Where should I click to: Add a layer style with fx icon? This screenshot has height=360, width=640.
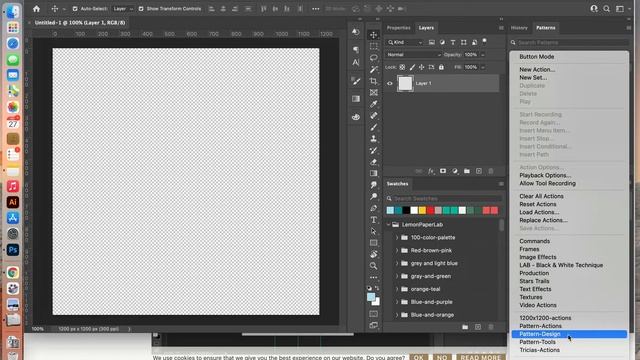click(x=431, y=171)
